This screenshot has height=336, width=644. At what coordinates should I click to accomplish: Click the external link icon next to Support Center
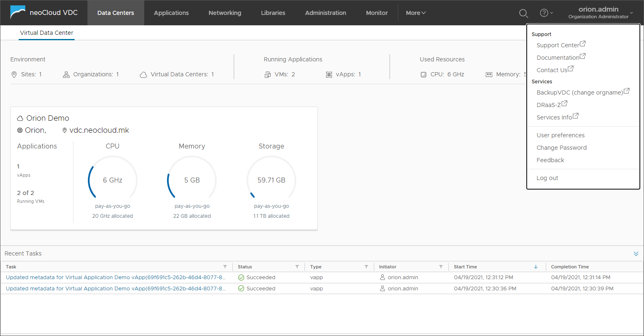pyautogui.click(x=583, y=44)
